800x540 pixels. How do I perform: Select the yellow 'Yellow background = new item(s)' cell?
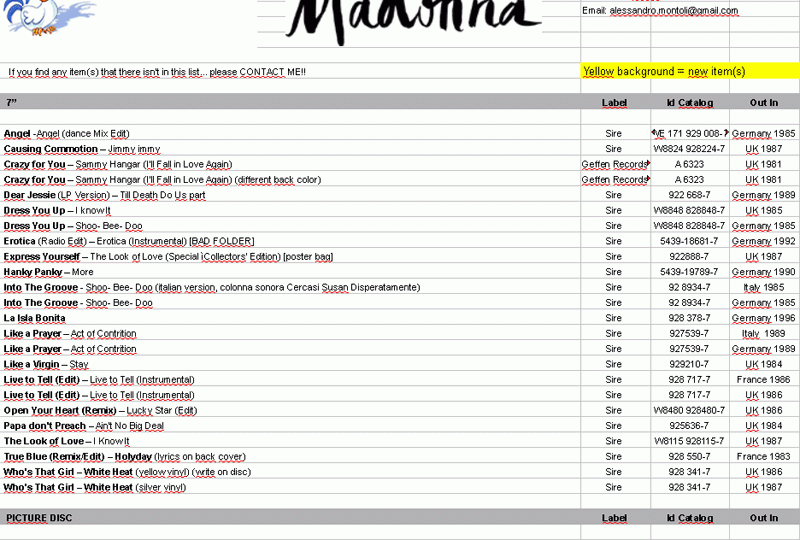click(690, 71)
